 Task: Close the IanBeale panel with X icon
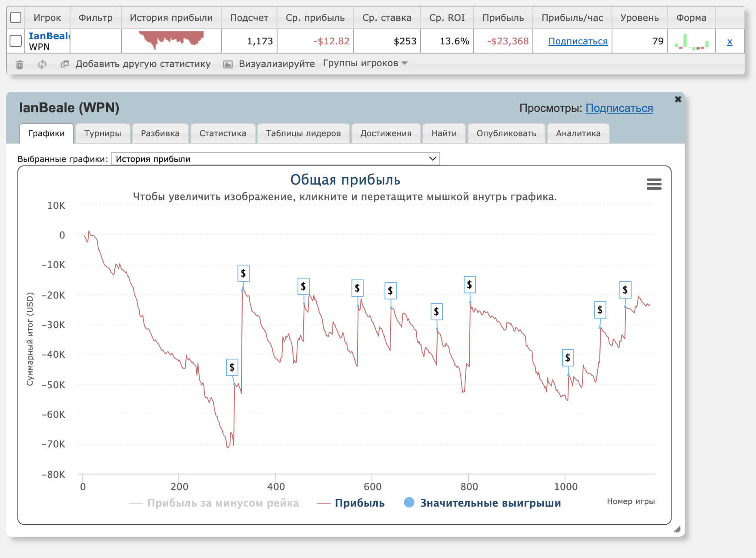(678, 99)
